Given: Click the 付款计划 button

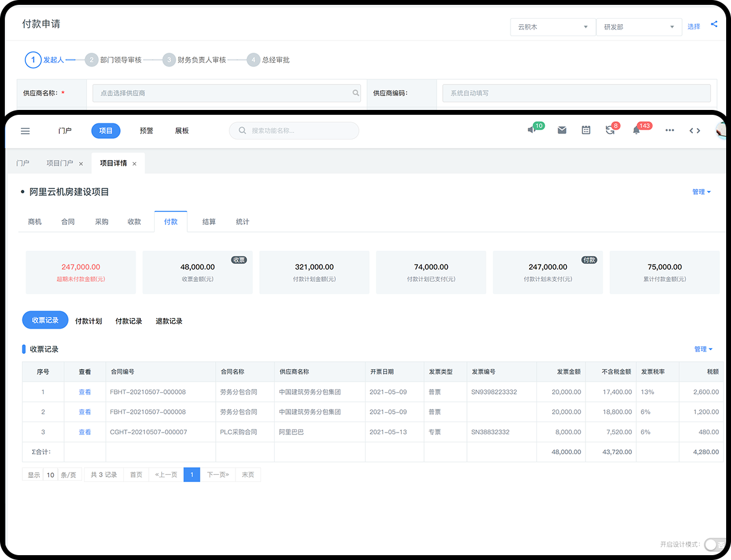Looking at the screenshot, I should (x=88, y=321).
